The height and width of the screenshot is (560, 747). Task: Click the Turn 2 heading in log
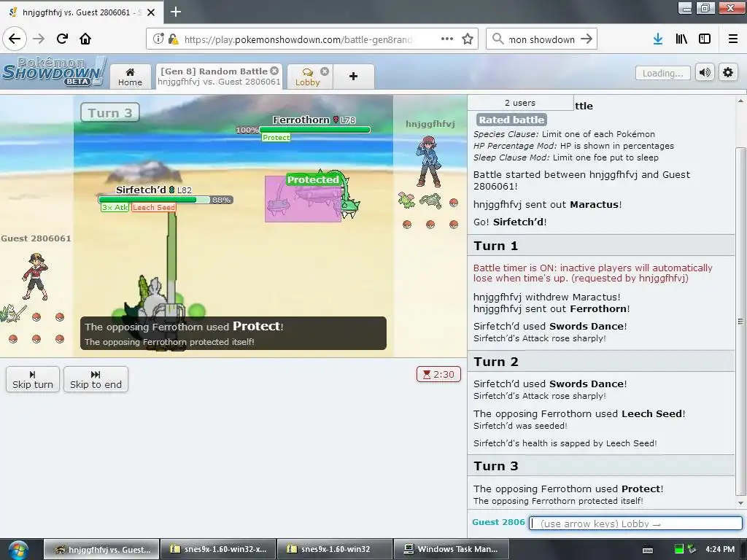pyautogui.click(x=495, y=362)
